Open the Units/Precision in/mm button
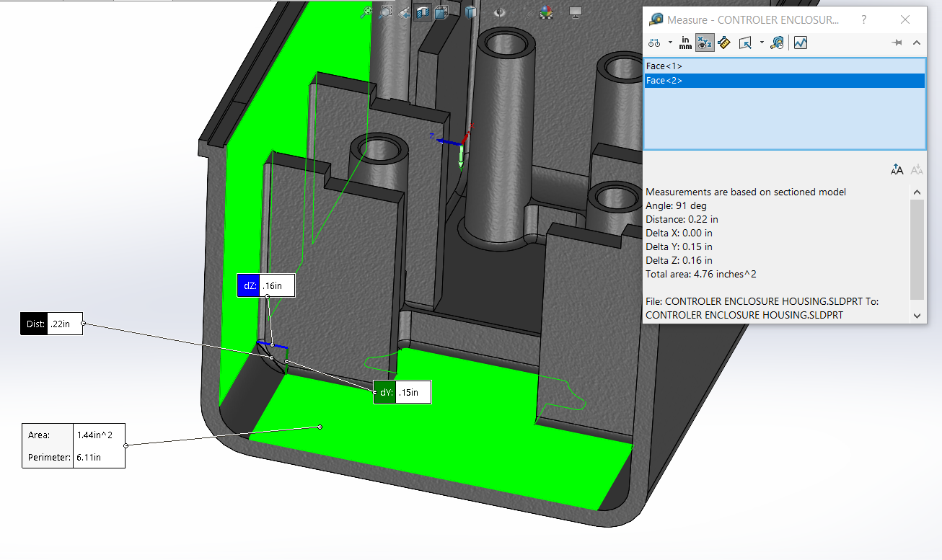This screenshot has height=560, width=942. (x=685, y=43)
